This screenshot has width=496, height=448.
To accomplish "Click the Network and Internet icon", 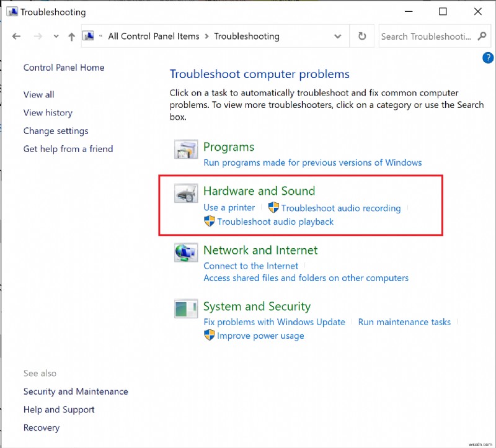I will (186, 253).
